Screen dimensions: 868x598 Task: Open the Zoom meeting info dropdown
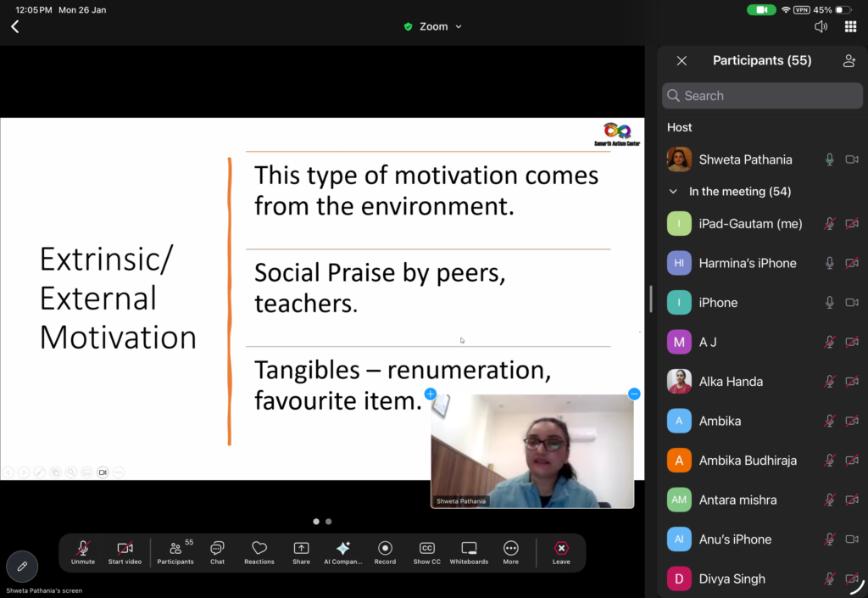(434, 26)
